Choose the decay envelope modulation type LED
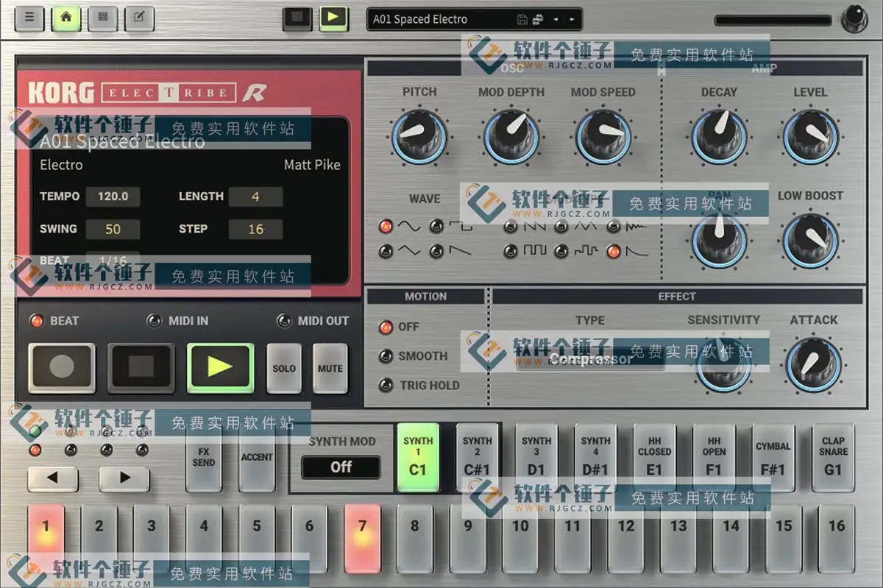The image size is (883, 588). [x=612, y=252]
